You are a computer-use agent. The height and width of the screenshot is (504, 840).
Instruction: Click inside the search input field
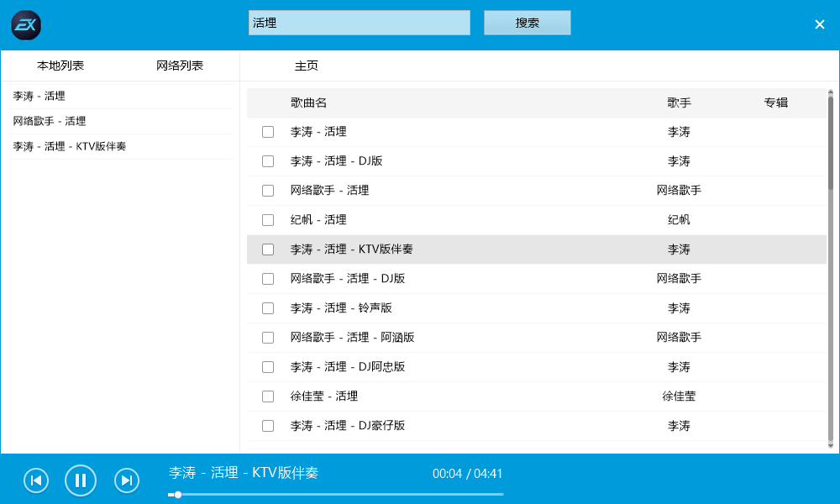pyautogui.click(x=359, y=22)
